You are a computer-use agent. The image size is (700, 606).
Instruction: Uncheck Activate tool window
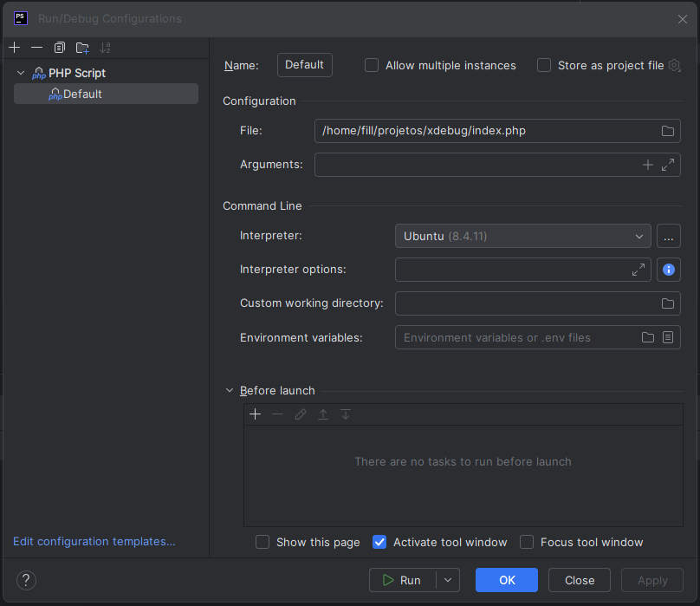tap(379, 542)
